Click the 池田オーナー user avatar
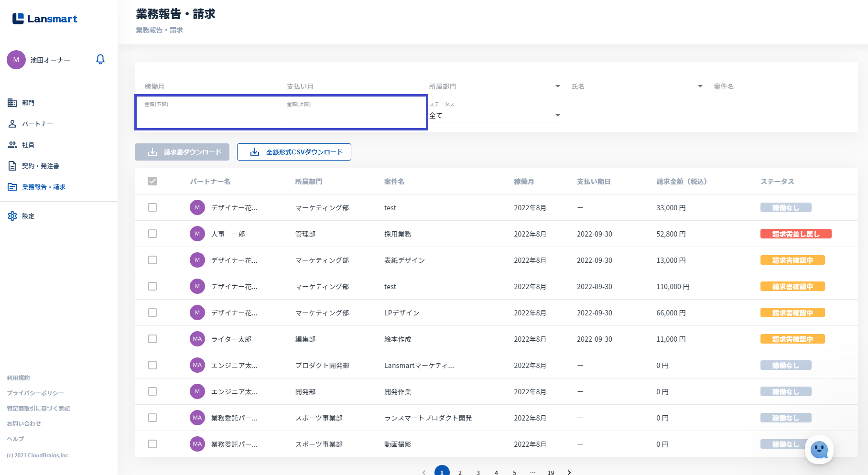The width and height of the screenshot is (868, 475). [x=16, y=60]
